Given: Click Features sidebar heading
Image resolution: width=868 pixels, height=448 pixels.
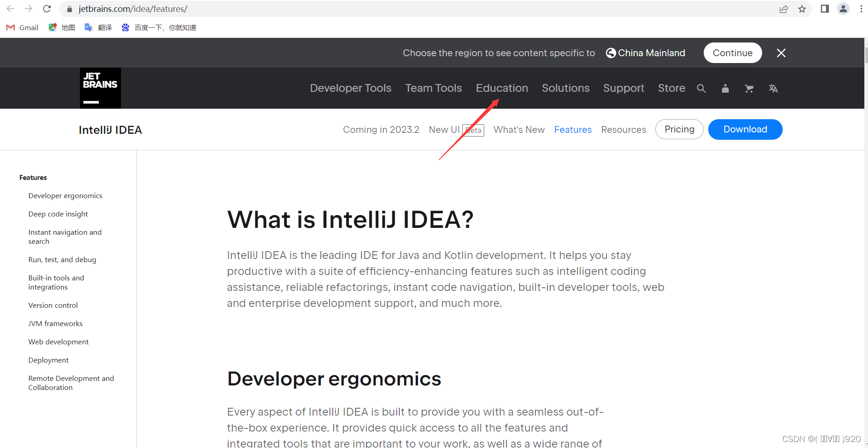Looking at the screenshot, I should coord(33,178).
